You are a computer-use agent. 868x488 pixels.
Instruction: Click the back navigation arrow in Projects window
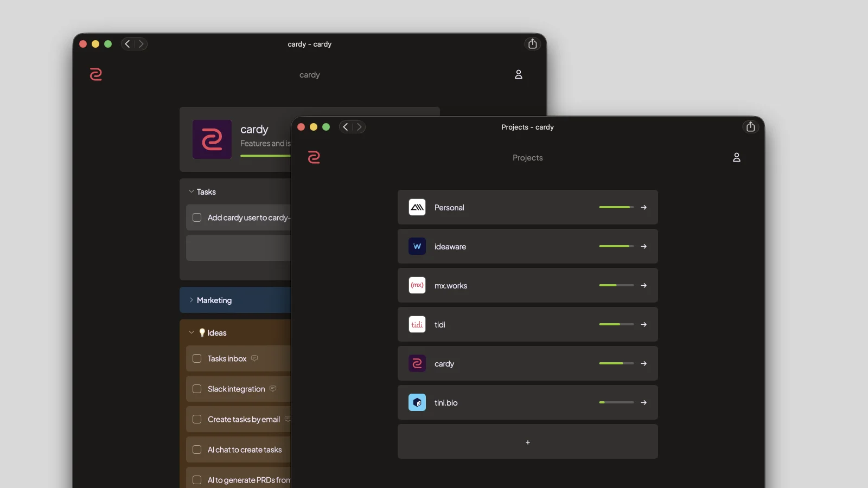click(x=346, y=127)
